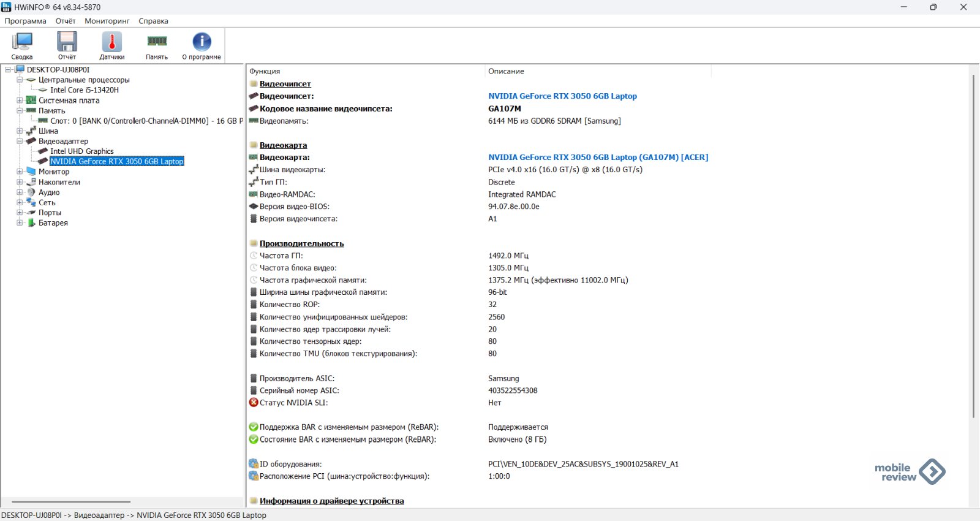Click the NVIDIA GeForce RTX 3050 6GB Laptop link
This screenshot has height=521, width=980.
point(562,96)
